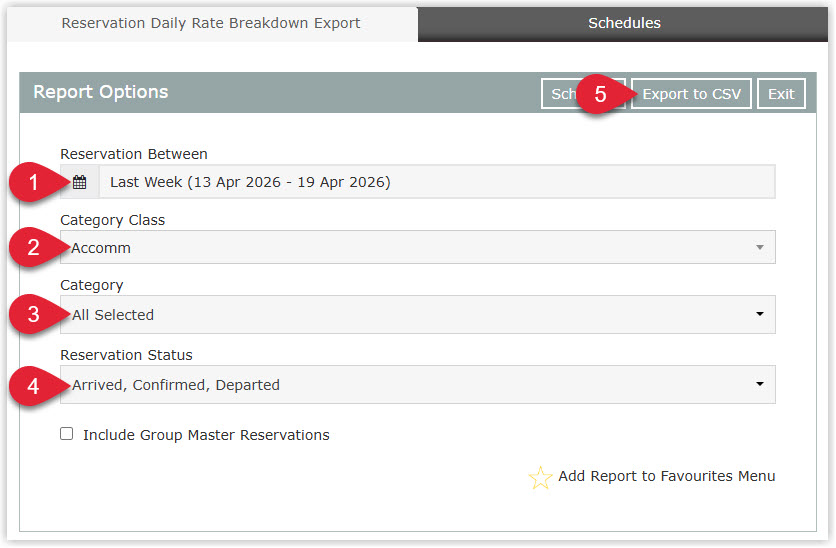Screen dimensions: 836x548
Task: Click the Reservation Status label
Action: (x=126, y=355)
